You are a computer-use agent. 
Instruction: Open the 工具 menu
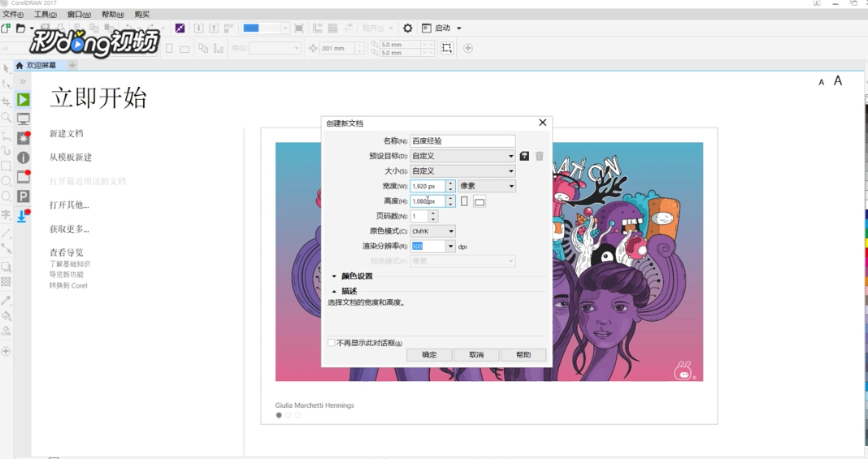(x=46, y=15)
